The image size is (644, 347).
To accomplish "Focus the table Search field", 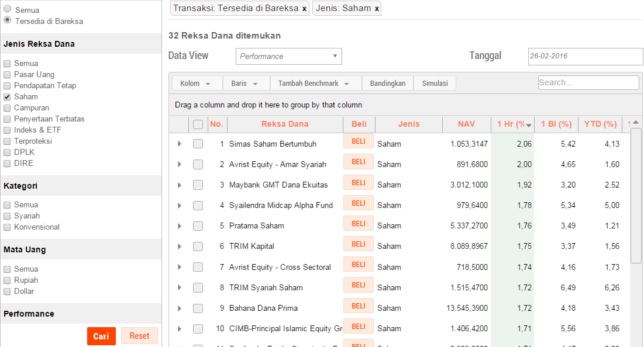I will coord(588,82).
